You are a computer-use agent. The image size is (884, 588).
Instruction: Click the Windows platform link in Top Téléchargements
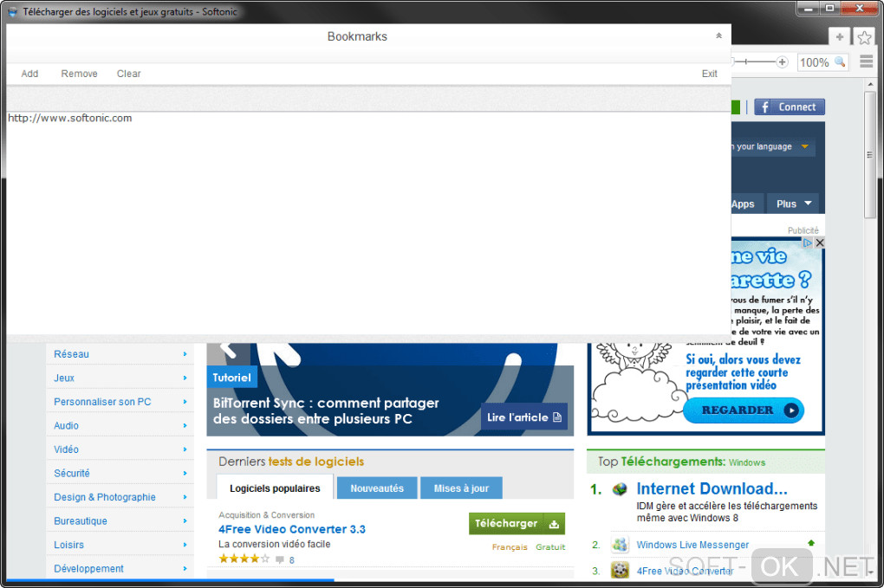tap(746, 462)
